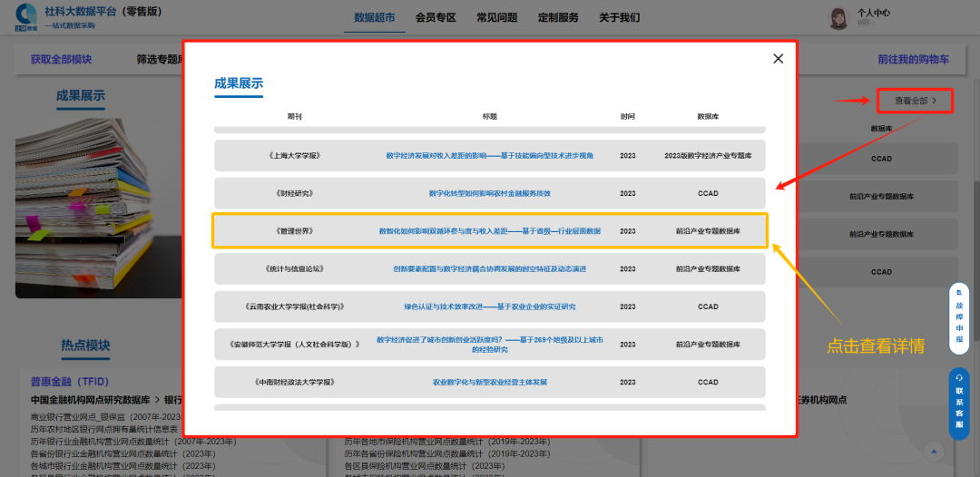The width and height of the screenshot is (980, 477).
Task: Open the 故障申报 side widget
Action: tap(959, 318)
